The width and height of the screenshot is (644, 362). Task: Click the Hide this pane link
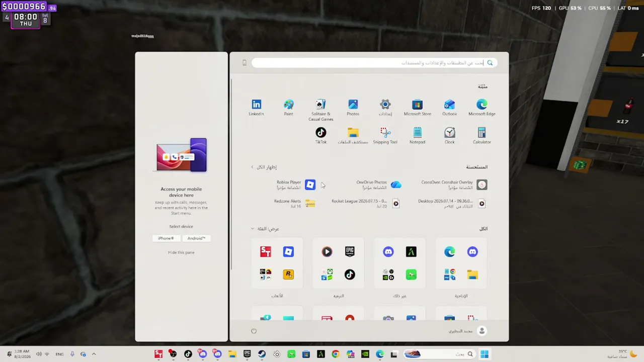(x=181, y=252)
